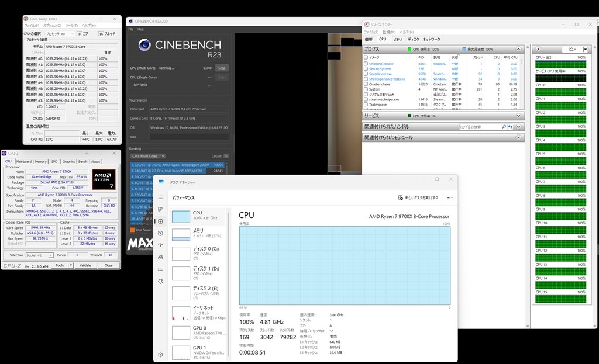
Task: Open the Tools dropdown arrow in CPU-Z
Action: 71,265
